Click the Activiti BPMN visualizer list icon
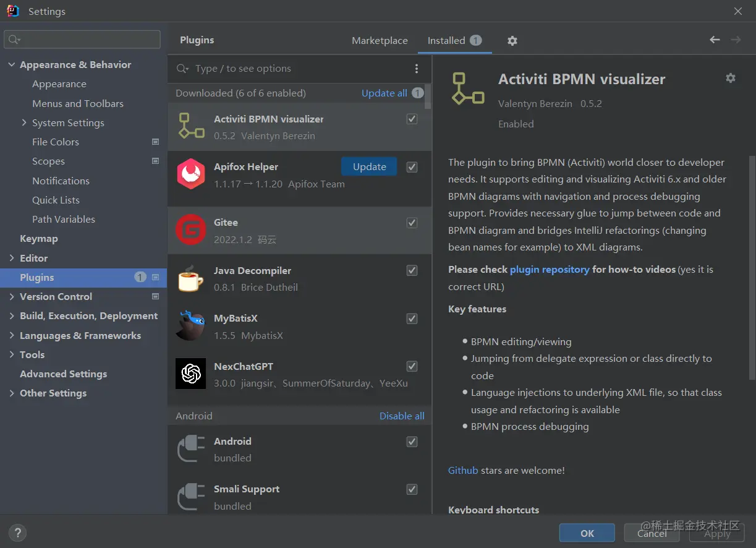Screen dimensions: 756x548 191,126
